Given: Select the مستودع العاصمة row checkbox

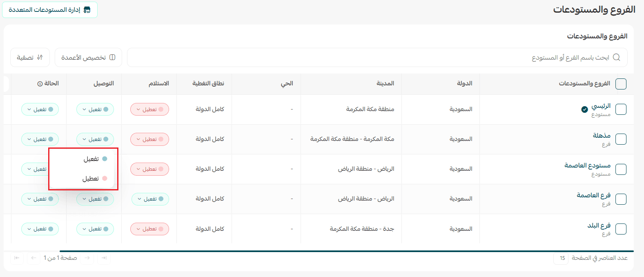Looking at the screenshot, I should (x=621, y=169).
